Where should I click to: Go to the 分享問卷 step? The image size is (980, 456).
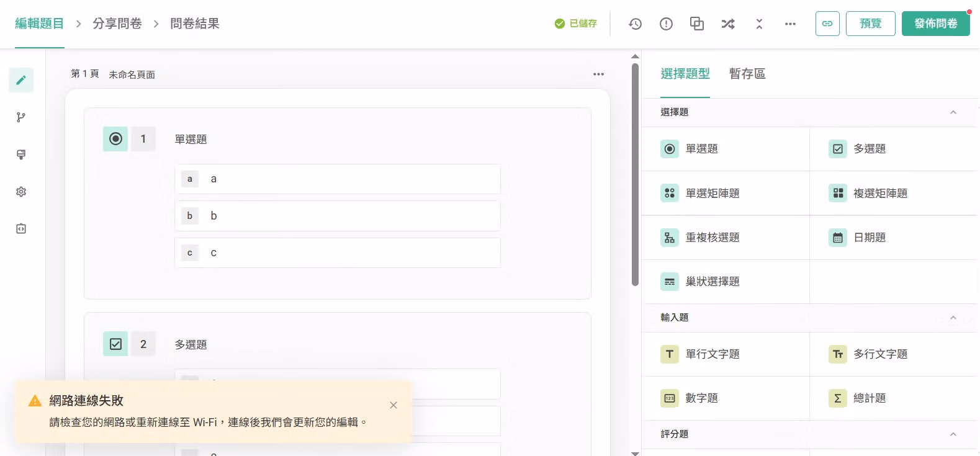click(117, 24)
